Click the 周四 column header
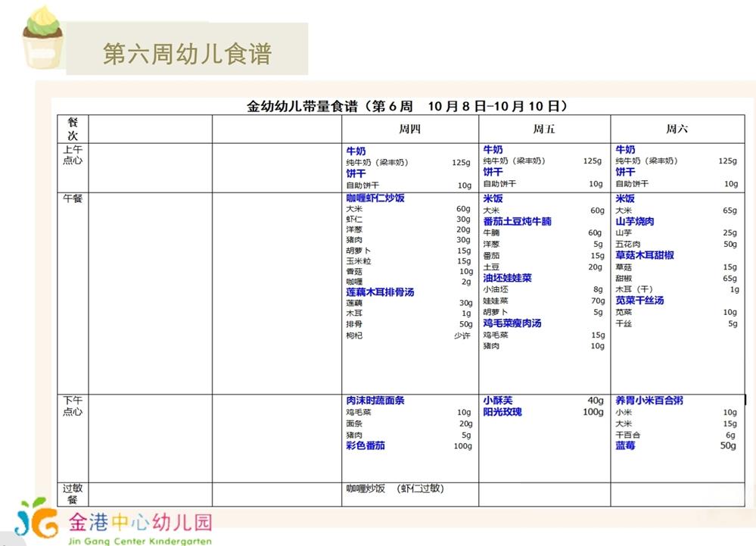 click(x=410, y=129)
